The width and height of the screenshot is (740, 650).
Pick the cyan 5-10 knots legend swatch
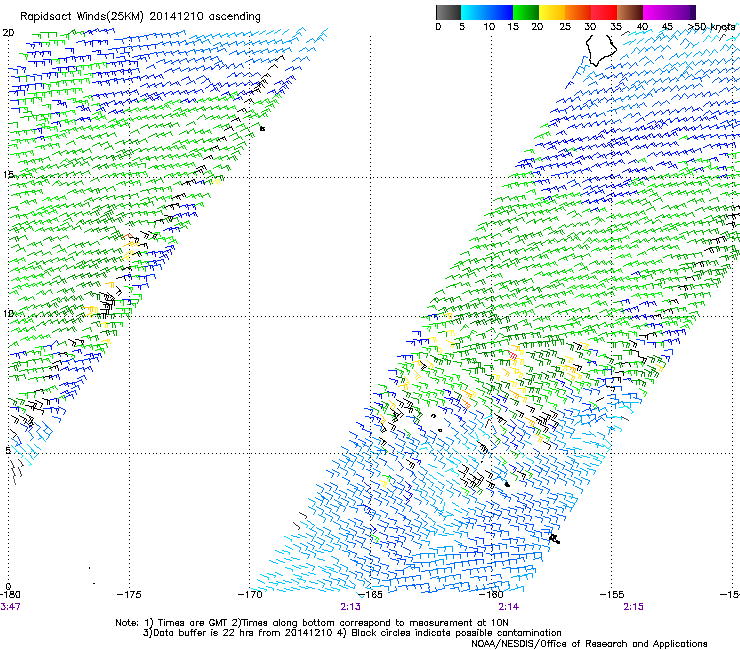click(474, 12)
